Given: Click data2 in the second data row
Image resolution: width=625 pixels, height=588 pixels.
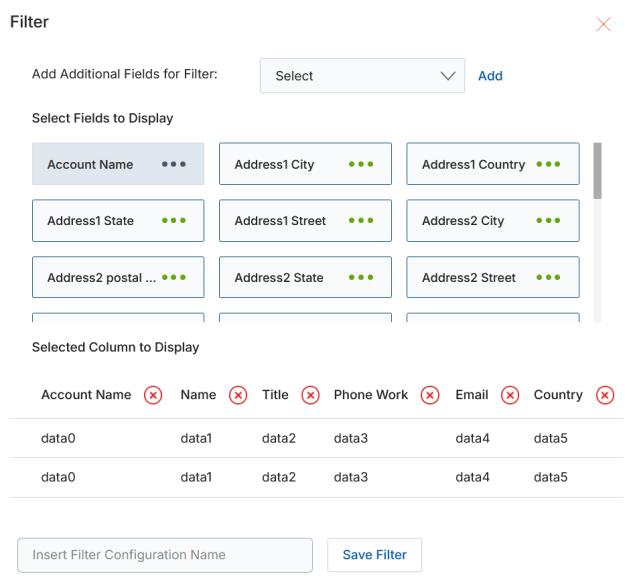Looking at the screenshot, I should (x=279, y=477).
